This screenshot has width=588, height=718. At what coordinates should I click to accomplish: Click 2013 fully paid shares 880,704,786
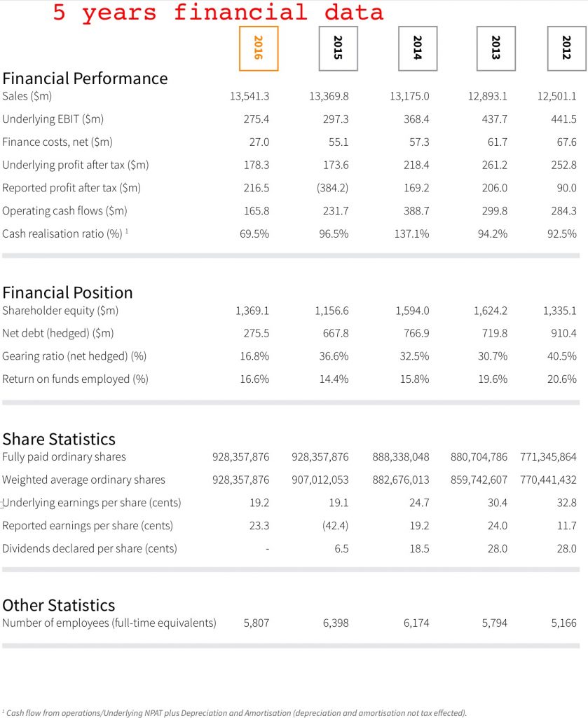tap(479, 456)
